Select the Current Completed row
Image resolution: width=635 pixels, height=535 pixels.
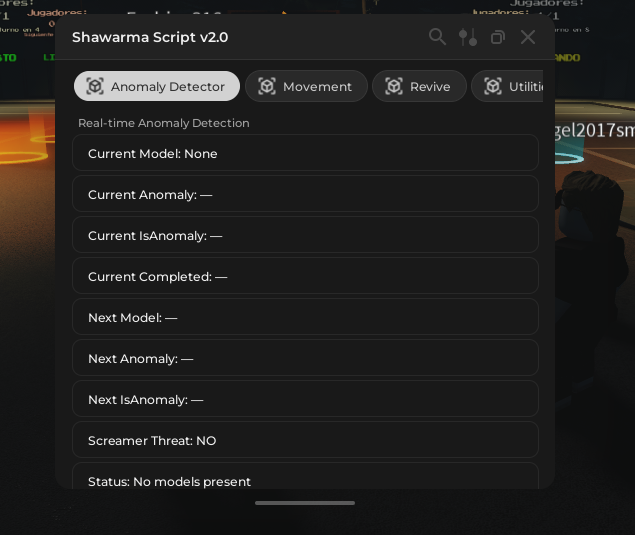pyautogui.click(x=305, y=276)
